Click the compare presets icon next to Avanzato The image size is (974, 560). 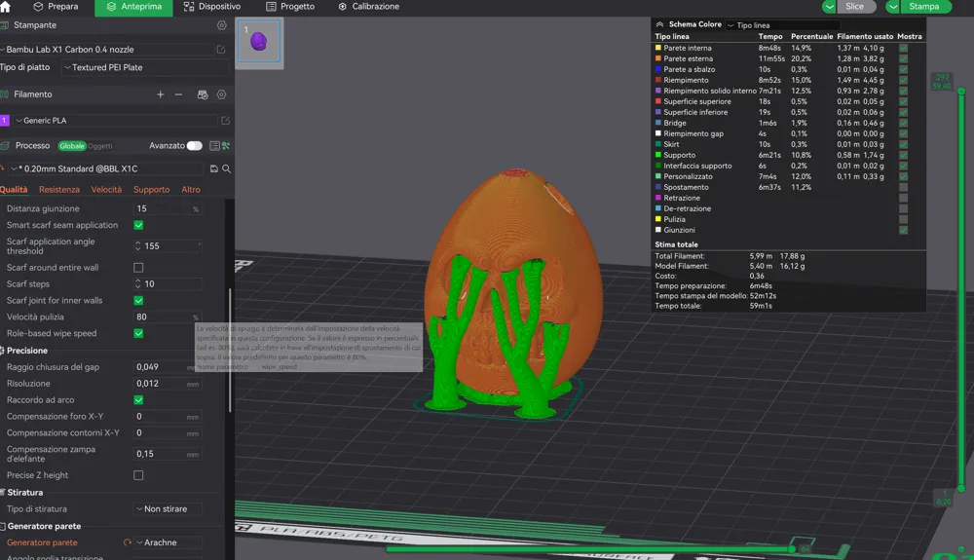pos(226,146)
